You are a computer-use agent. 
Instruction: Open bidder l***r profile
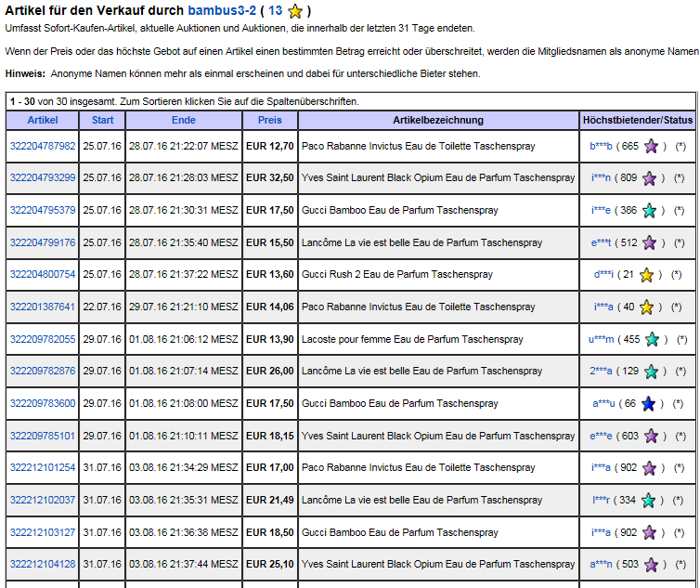point(601,500)
